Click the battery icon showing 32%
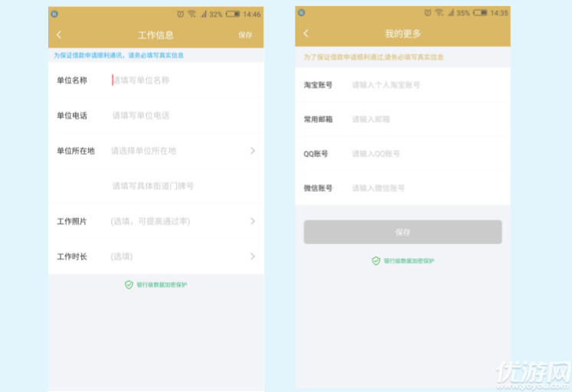This screenshot has height=392, width=572. [x=233, y=15]
